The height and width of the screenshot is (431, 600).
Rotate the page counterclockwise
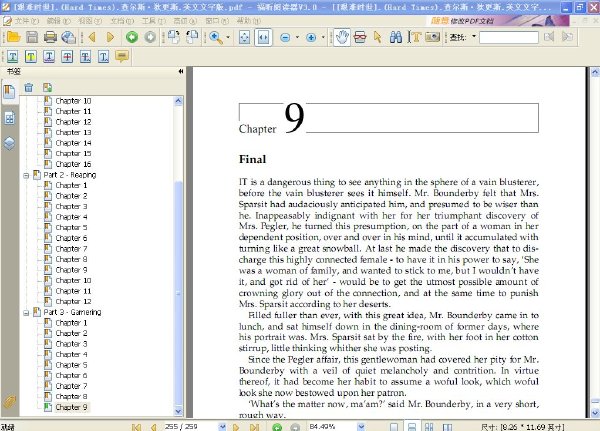click(x=192, y=37)
